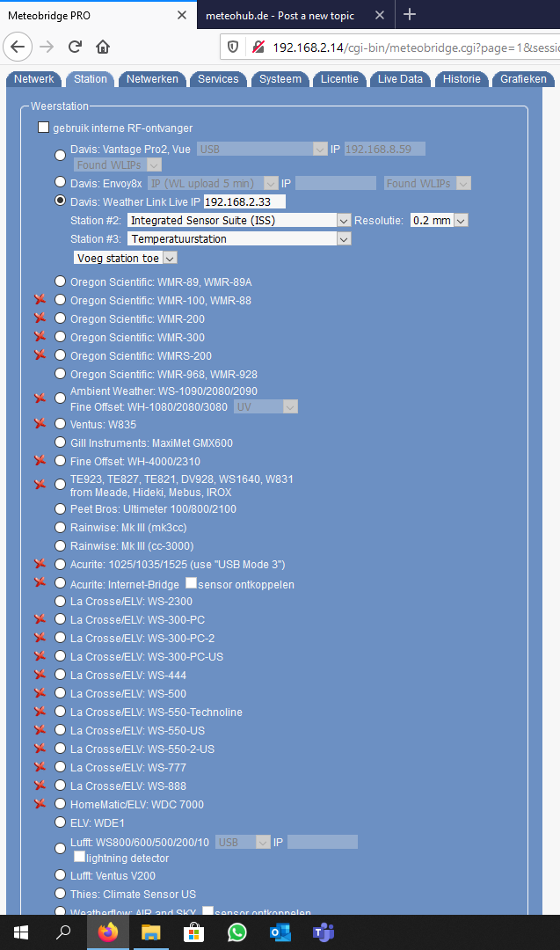Select Davis Weather Link Live radio button
Viewport: 560px width, 950px height.
tap(60, 200)
